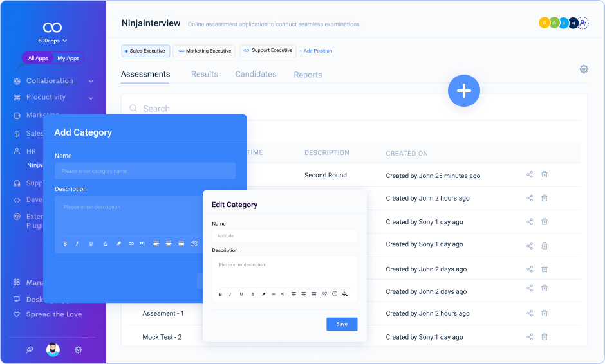
Task: Click the paint bucket fill icon in Edit Category
Action: (345, 294)
